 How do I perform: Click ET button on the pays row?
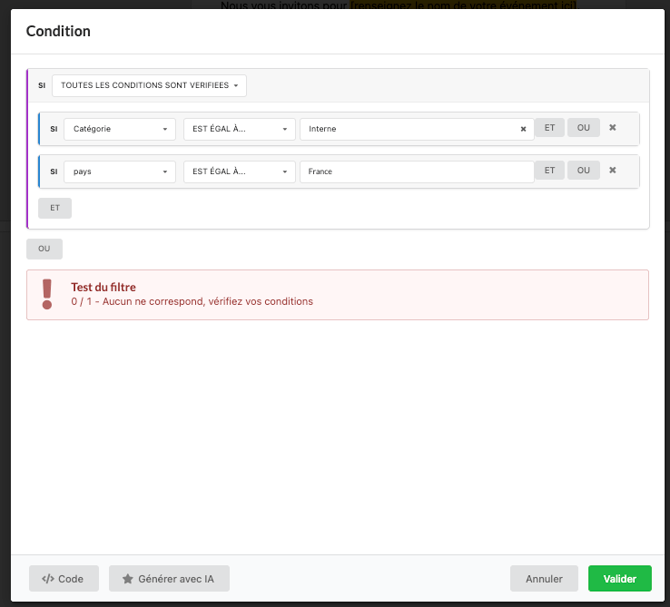click(x=550, y=170)
